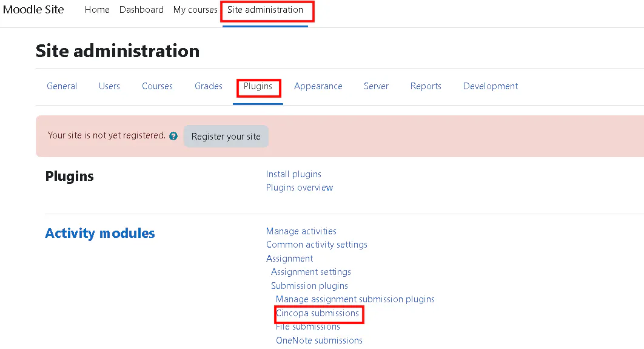Select the Plugins tab
Image resolution: width=644 pixels, height=349 pixels.
coord(258,86)
